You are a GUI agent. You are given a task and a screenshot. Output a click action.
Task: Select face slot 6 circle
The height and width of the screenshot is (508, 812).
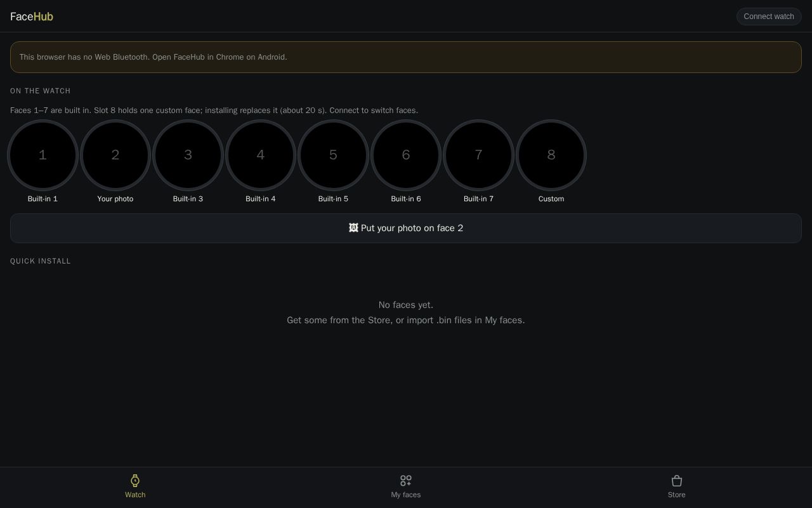(406, 155)
